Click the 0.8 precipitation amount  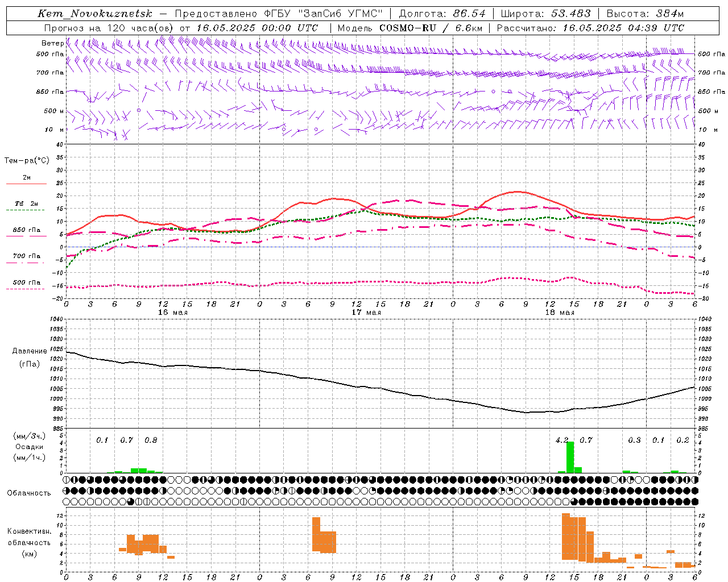[151, 440]
